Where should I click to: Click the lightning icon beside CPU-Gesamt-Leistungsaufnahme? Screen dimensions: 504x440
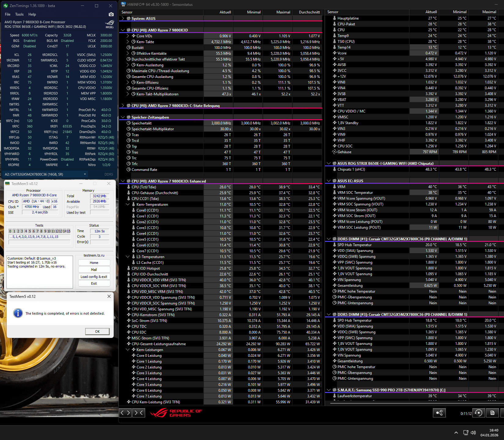pyautogui.click(x=129, y=344)
